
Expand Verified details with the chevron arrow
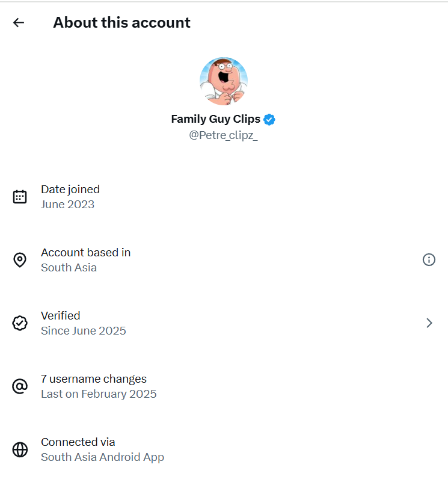pos(429,323)
